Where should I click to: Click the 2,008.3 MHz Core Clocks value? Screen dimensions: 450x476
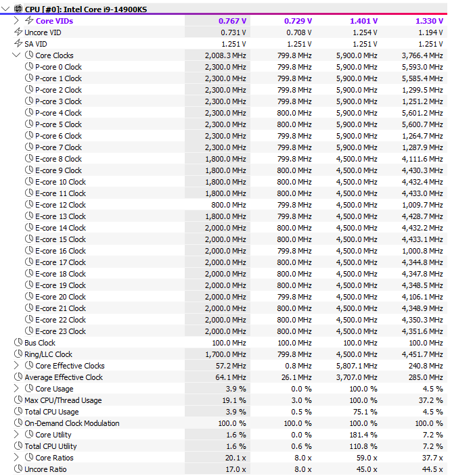click(225, 55)
